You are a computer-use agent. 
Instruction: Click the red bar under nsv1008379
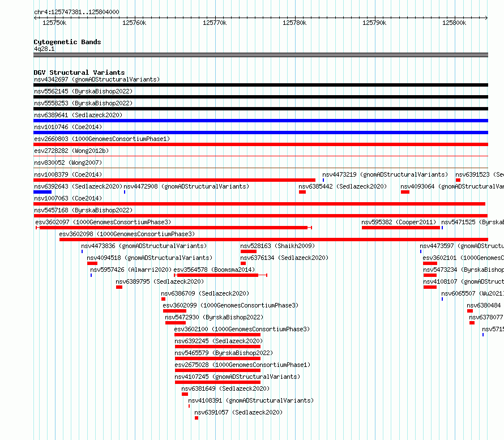(174, 180)
